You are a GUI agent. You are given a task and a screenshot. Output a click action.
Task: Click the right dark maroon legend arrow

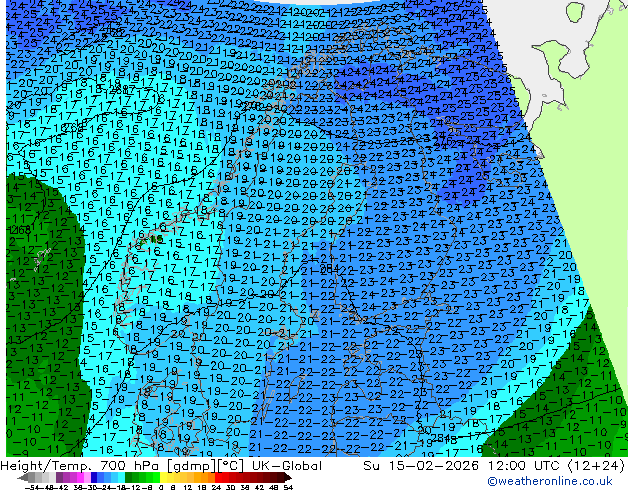[x=288, y=478]
